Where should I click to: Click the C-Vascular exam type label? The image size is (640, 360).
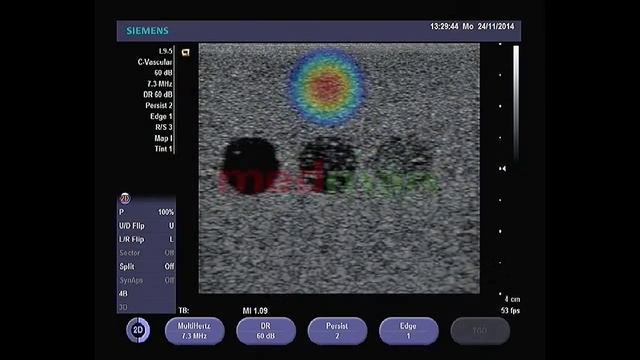(x=155, y=62)
